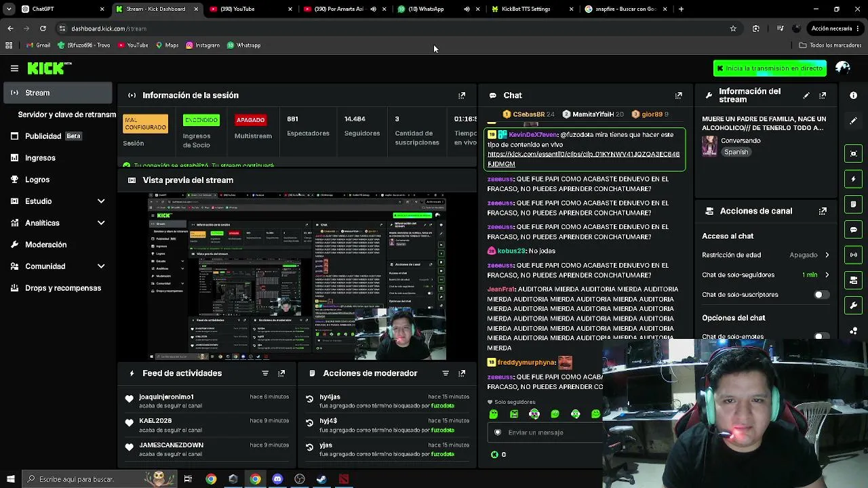
Task: Open the Gmail bookmark
Action: point(38,45)
